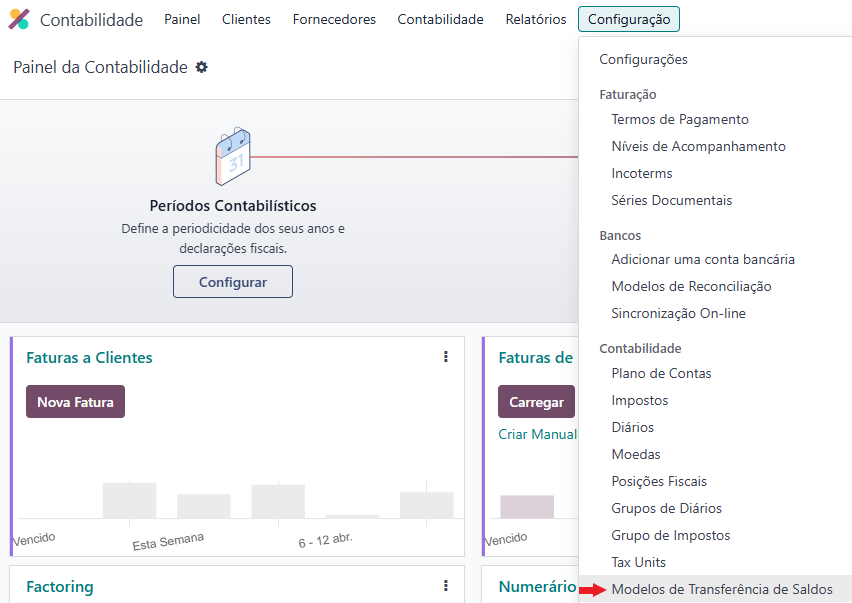Viewport: 852px width, 603px height.
Task: Open Plano de Contas
Action: tap(661, 373)
